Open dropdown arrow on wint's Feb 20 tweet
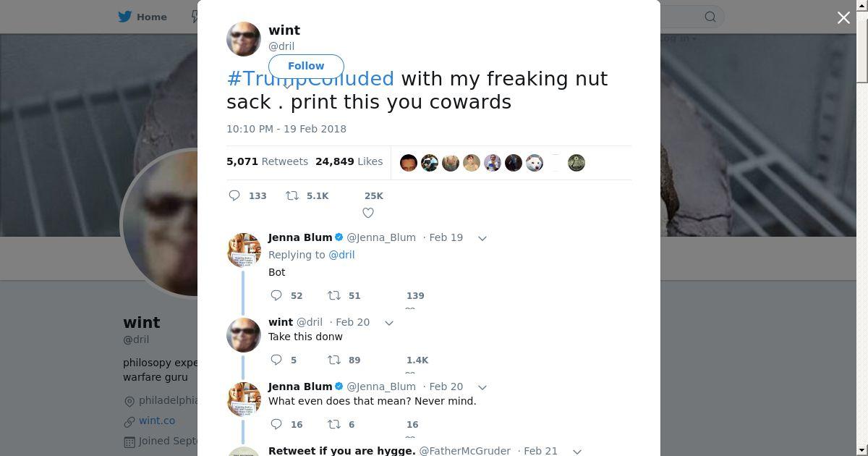 tap(389, 323)
